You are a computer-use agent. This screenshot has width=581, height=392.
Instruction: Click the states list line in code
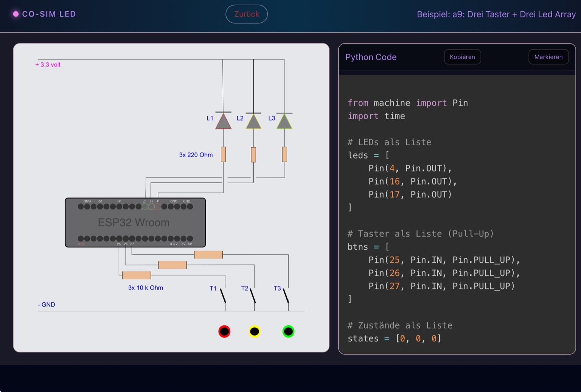[x=394, y=338]
